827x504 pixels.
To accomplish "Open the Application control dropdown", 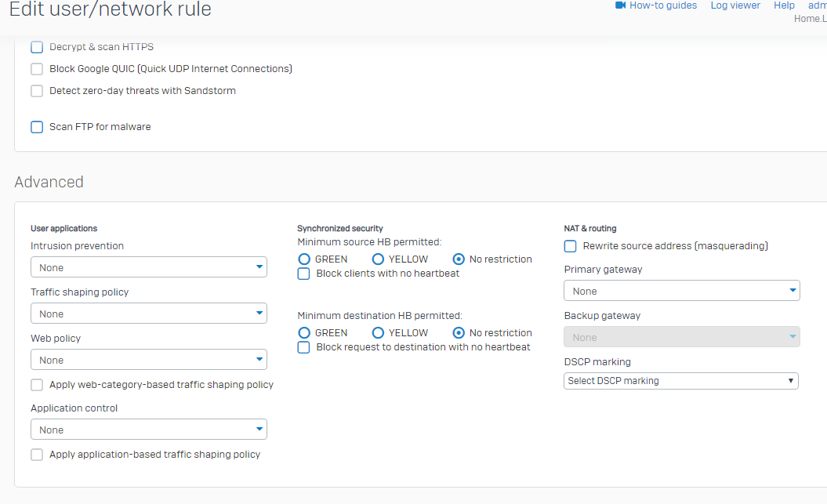I will (148, 430).
